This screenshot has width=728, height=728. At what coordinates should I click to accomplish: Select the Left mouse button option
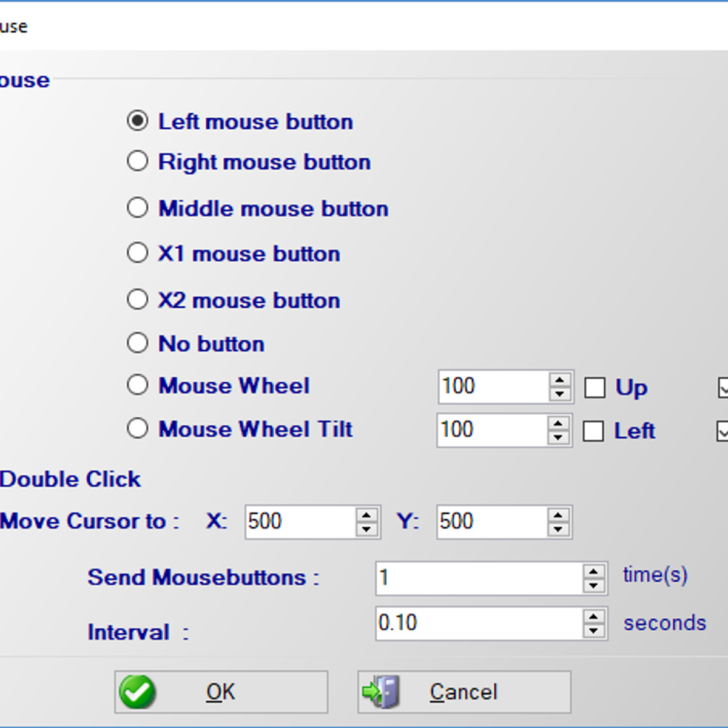(x=138, y=120)
